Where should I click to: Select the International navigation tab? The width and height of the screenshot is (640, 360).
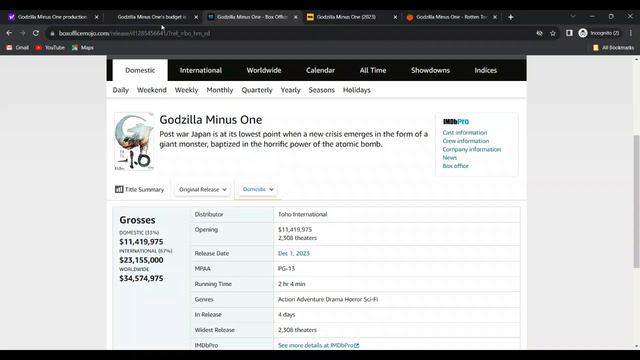201,70
